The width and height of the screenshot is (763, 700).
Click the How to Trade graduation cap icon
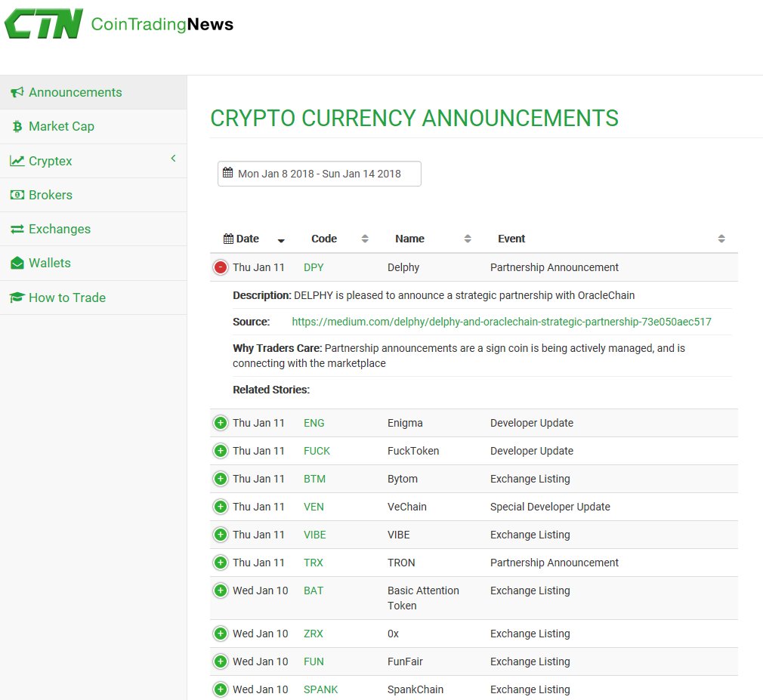[x=17, y=298]
